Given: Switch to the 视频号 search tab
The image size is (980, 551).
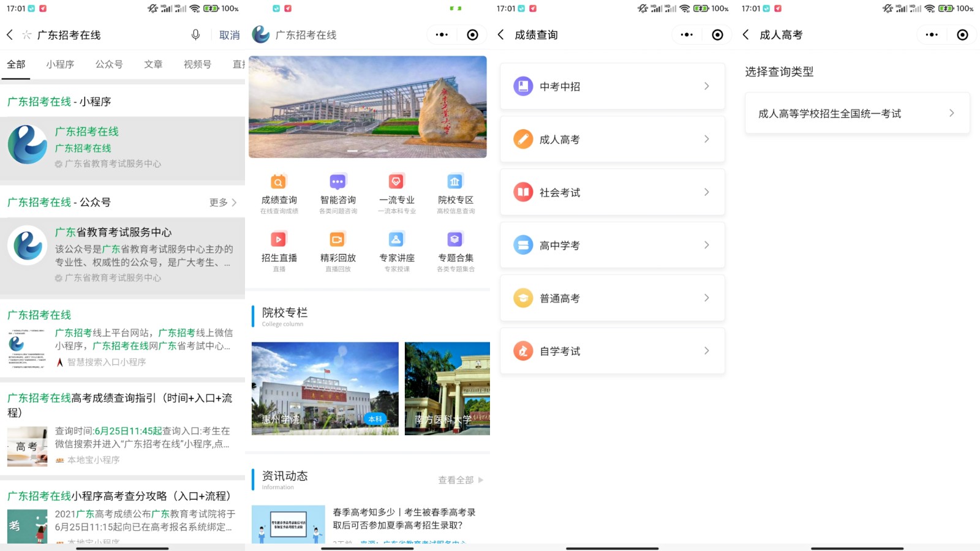Looking at the screenshot, I should pos(197,64).
